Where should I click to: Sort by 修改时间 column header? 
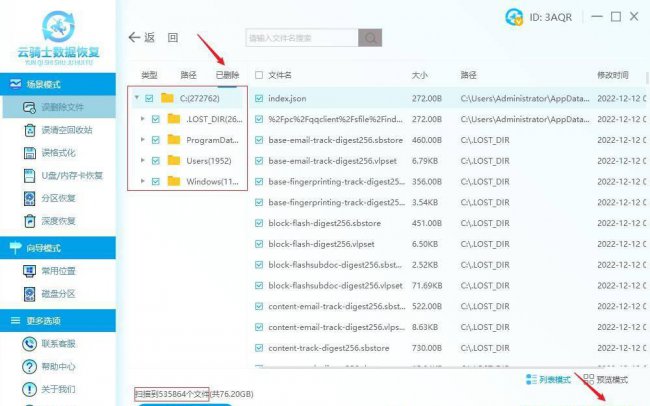[x=613, y=75]
